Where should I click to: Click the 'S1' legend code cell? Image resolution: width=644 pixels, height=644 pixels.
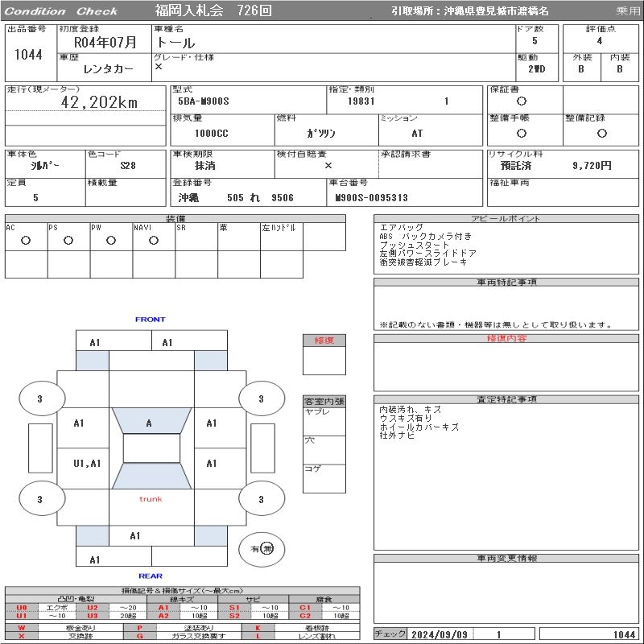(234, 608)
